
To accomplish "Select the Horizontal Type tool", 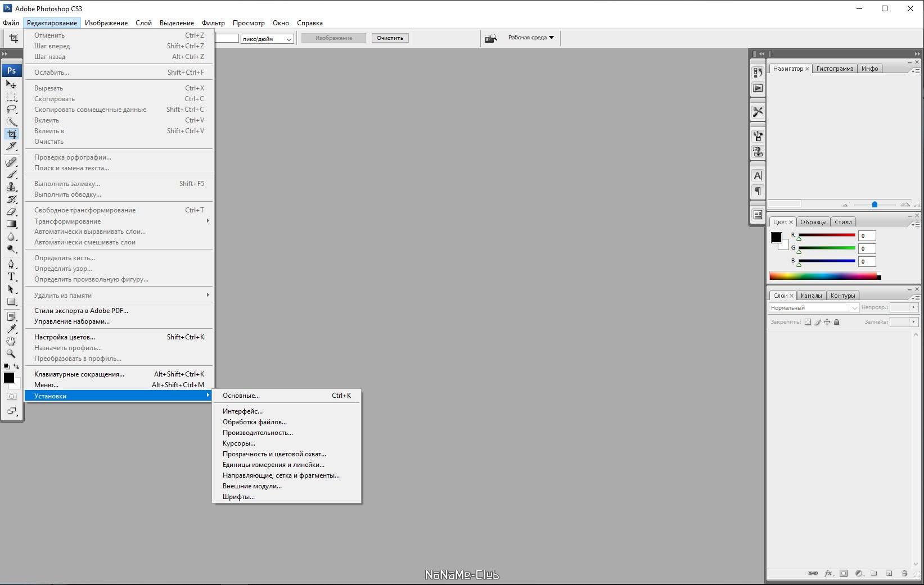I will click(x=11, y=276).
